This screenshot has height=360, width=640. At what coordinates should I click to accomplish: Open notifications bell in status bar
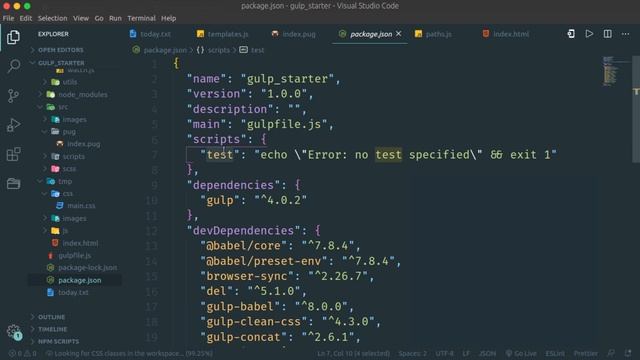click(x=628, y=353)
